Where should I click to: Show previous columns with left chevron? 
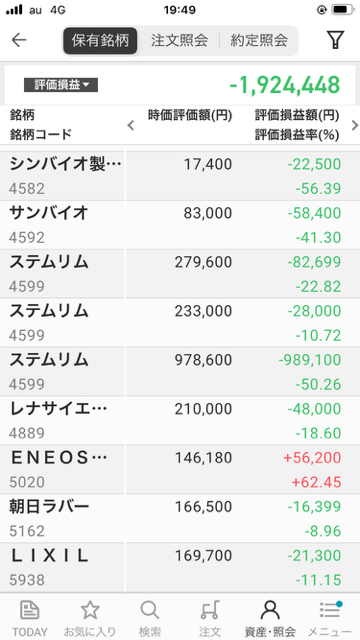[131, 125]
